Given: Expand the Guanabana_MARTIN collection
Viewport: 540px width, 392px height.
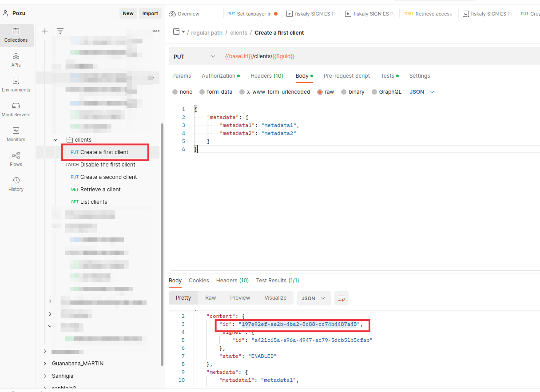Looking at the screenshot, I should [x=45, y=364].
